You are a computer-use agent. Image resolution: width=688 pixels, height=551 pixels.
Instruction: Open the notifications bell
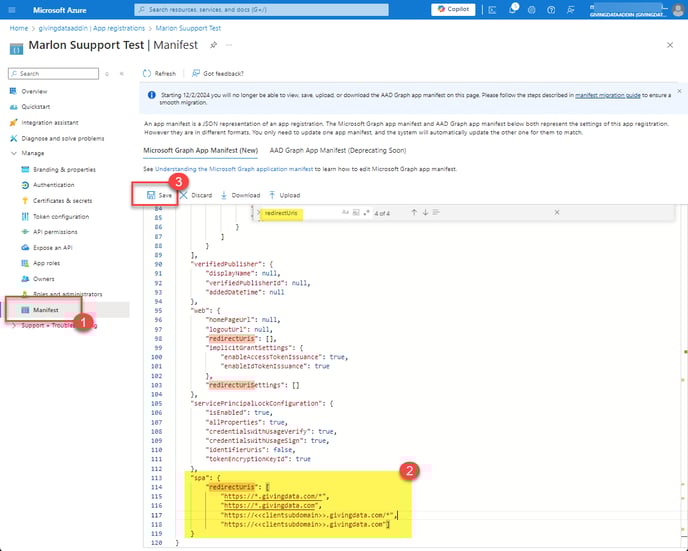point(512,10)
